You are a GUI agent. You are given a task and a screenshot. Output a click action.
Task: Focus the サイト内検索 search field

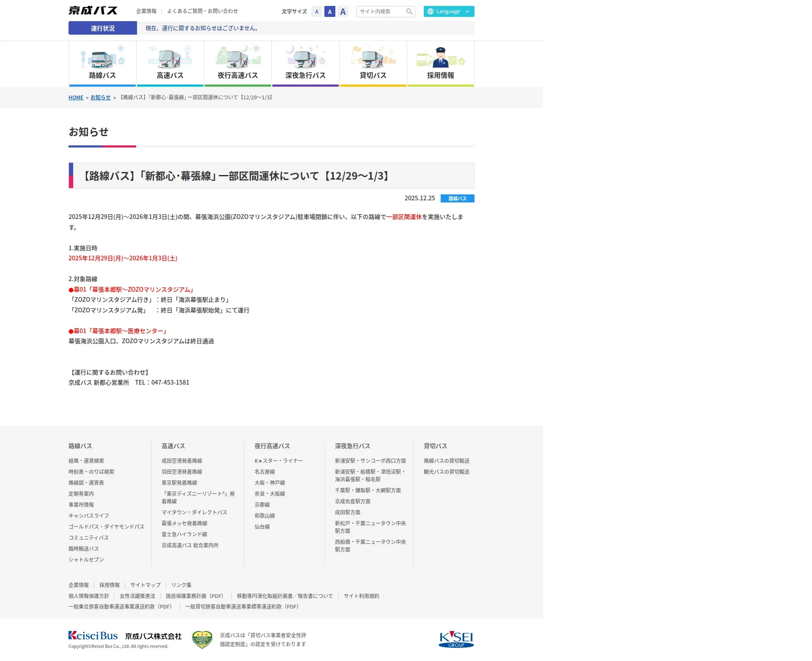(381, 11)
